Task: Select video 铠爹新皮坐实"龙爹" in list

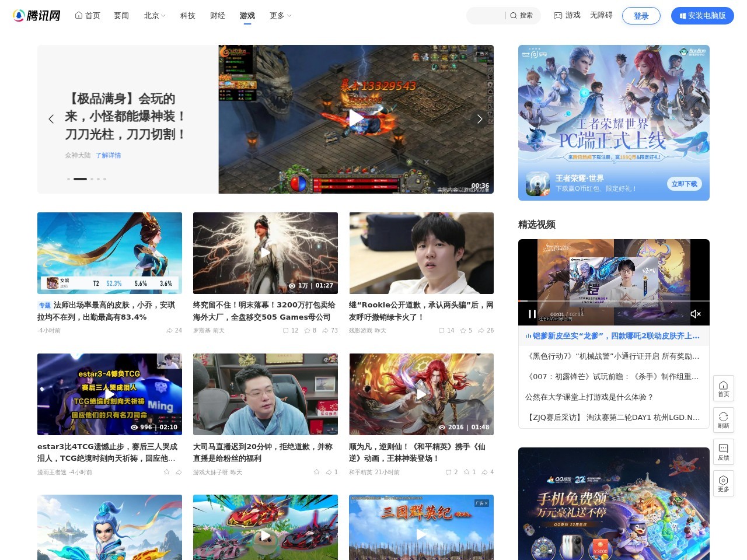Action: pyautogui.click(x=613, y=335)
